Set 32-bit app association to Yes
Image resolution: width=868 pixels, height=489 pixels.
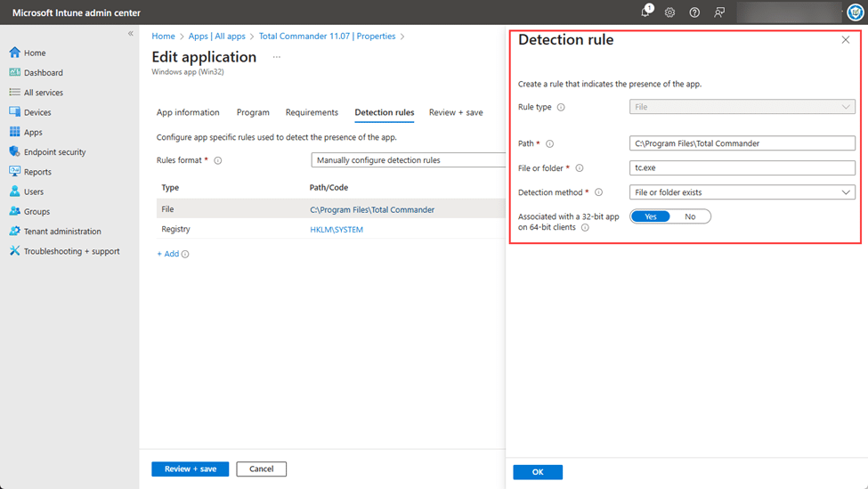pyautogui.click(x=651, y=216)
